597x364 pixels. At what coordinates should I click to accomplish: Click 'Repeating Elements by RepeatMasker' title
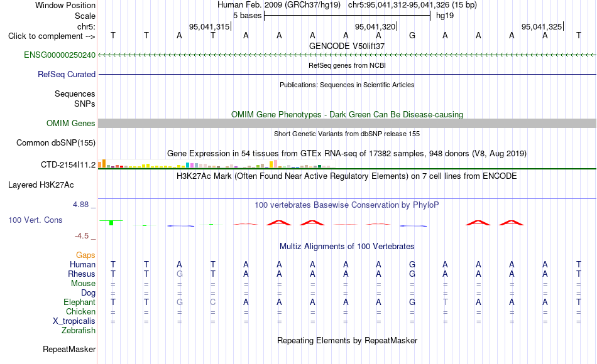(348, 340)
